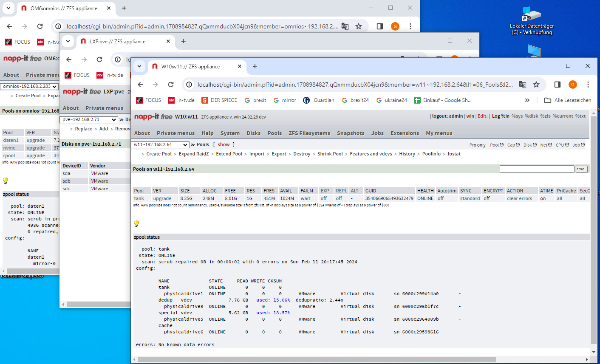This screenshot has width=600, height=364.
Task: Open the w11~192.168.2.64 appliance dropdown
Action: (x=160, y=145)
